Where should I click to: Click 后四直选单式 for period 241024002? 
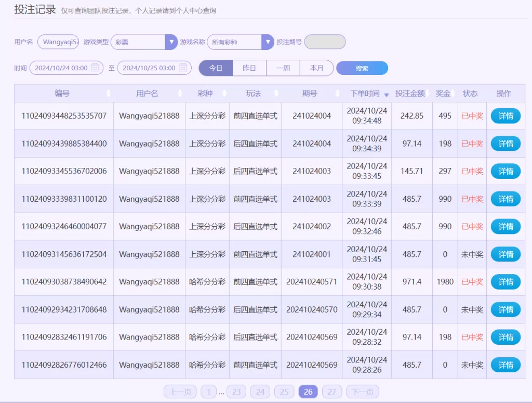coord(255,226)
